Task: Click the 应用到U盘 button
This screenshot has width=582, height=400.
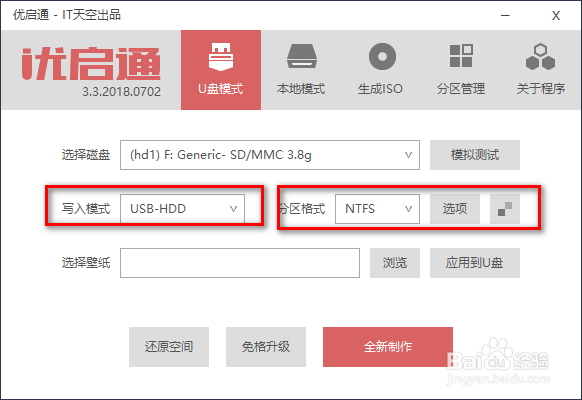Action: (x=475, y=263)
